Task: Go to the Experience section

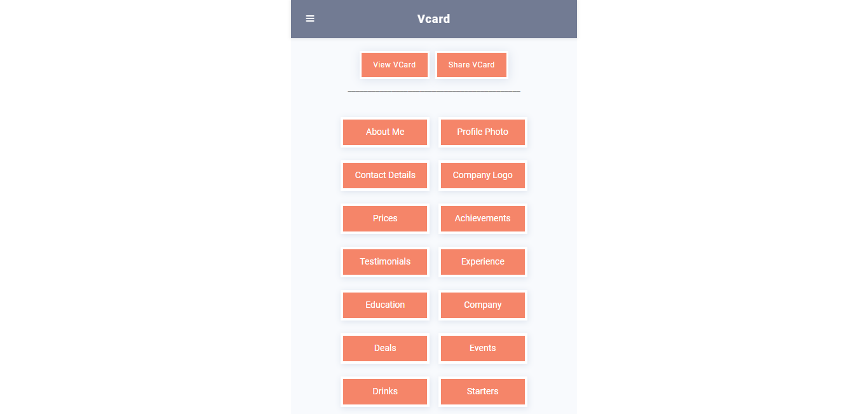Action: [x=483, y=262]
